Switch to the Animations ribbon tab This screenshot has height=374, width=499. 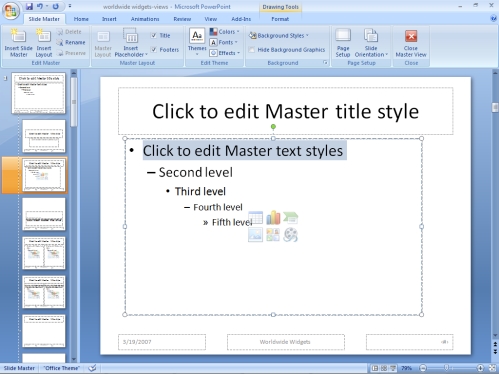(x=145, y=19)
